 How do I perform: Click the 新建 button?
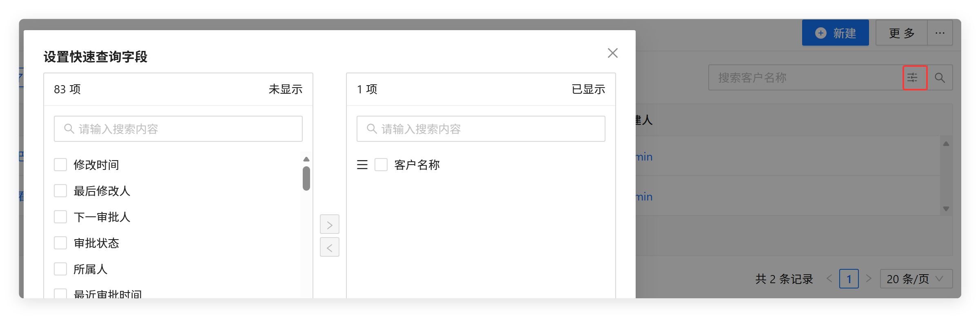pos(835,33)
